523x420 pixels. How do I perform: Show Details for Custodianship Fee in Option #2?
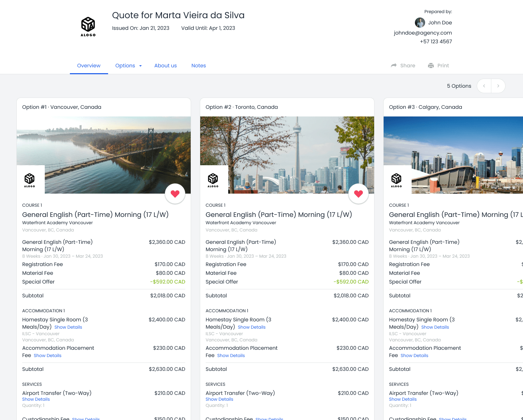tap(269, 419)
